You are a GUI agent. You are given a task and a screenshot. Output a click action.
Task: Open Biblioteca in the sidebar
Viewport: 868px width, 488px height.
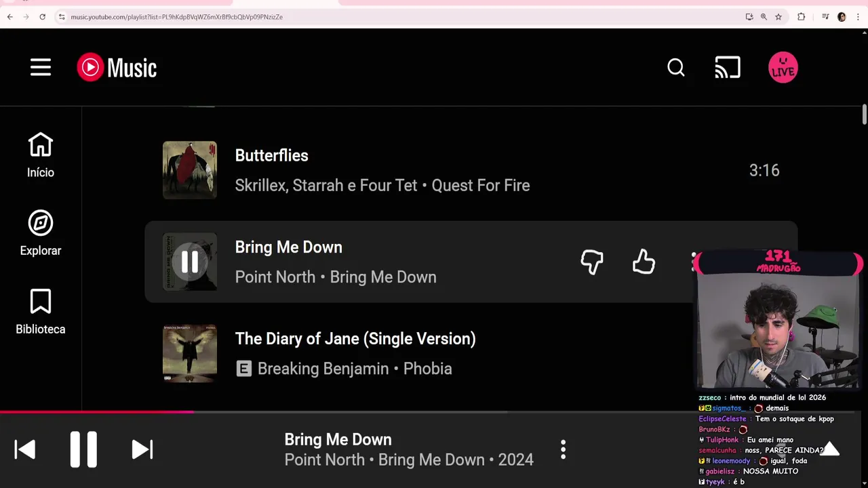pos(41,312)
